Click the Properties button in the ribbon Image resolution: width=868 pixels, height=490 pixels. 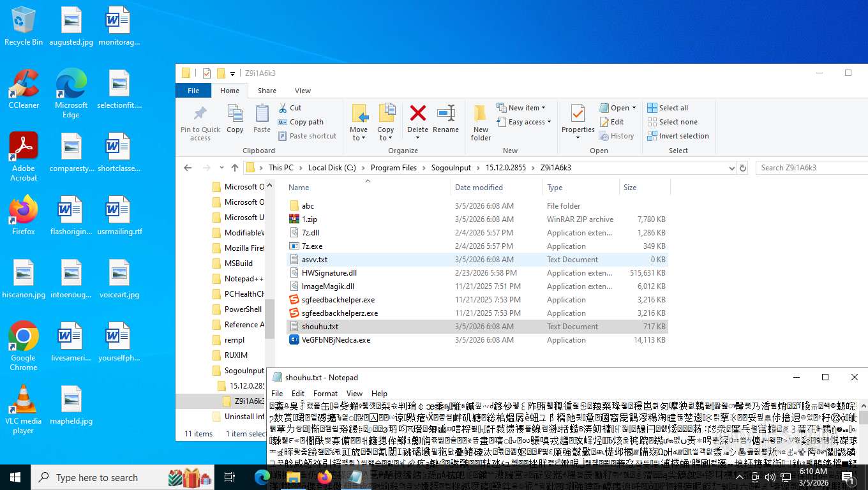(578, 122)
